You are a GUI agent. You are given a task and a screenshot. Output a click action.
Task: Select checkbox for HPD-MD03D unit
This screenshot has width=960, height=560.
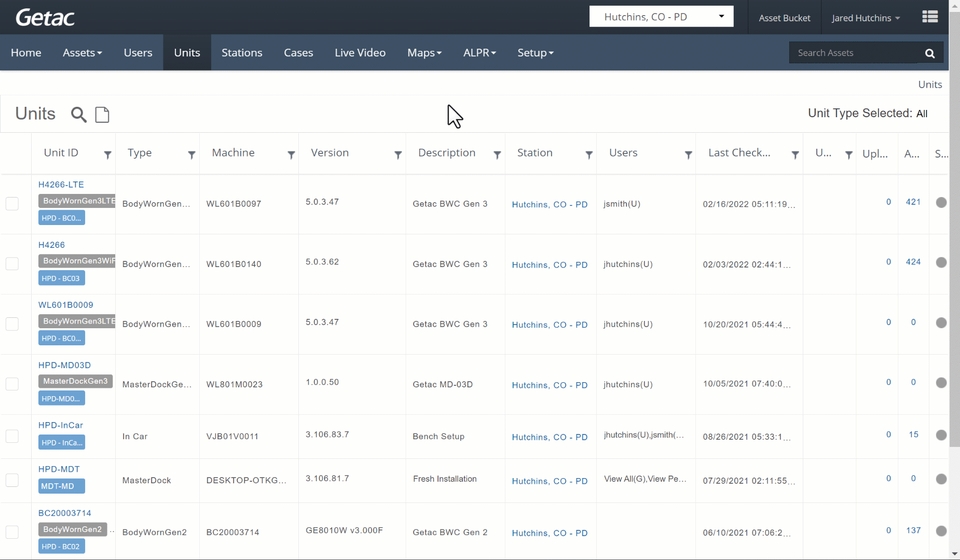pos(12,384)
